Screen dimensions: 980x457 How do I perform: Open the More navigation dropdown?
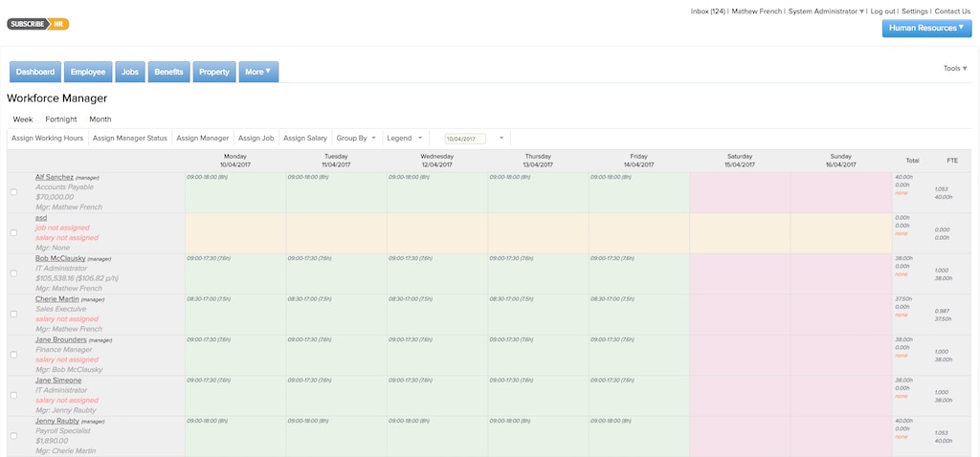point(258,72)
